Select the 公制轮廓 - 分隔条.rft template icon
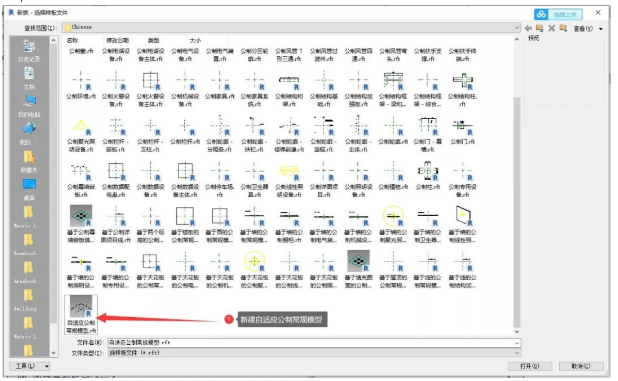 tap(220, 126)
